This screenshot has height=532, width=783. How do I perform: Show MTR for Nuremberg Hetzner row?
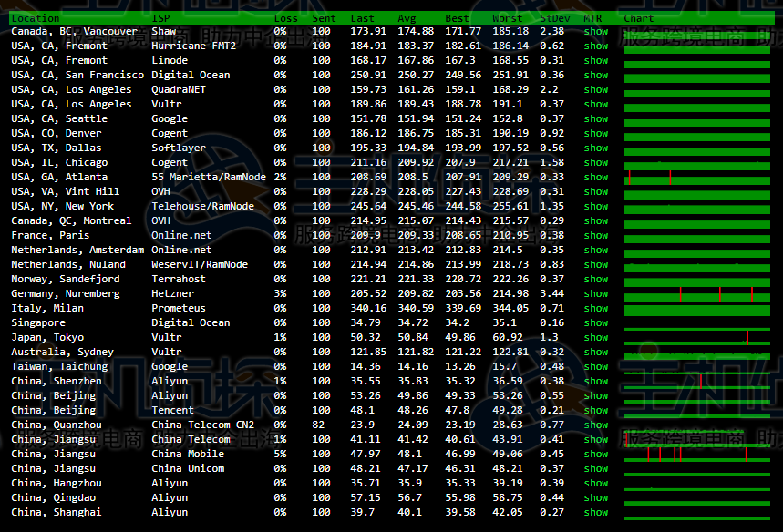(x=596, y=293)
